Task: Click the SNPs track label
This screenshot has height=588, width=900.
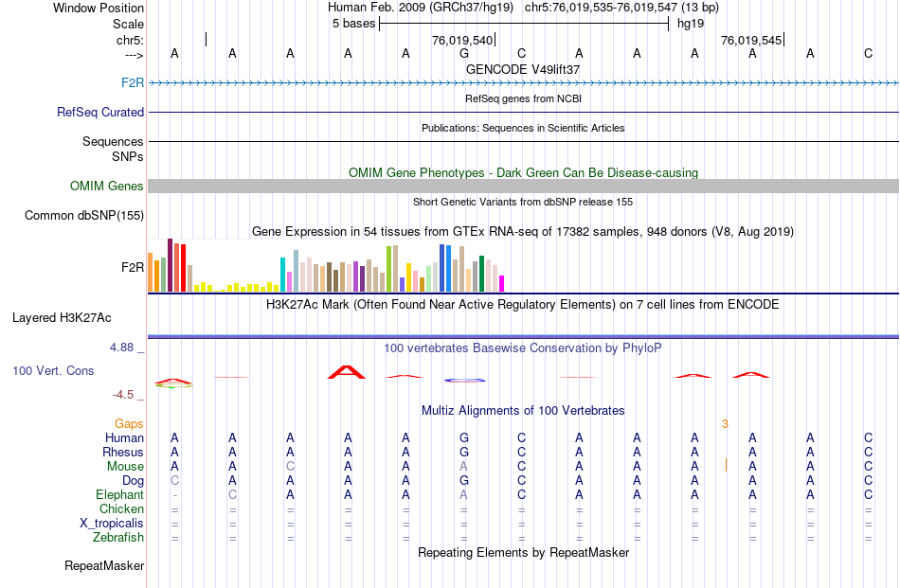Action: click(128, 156)
